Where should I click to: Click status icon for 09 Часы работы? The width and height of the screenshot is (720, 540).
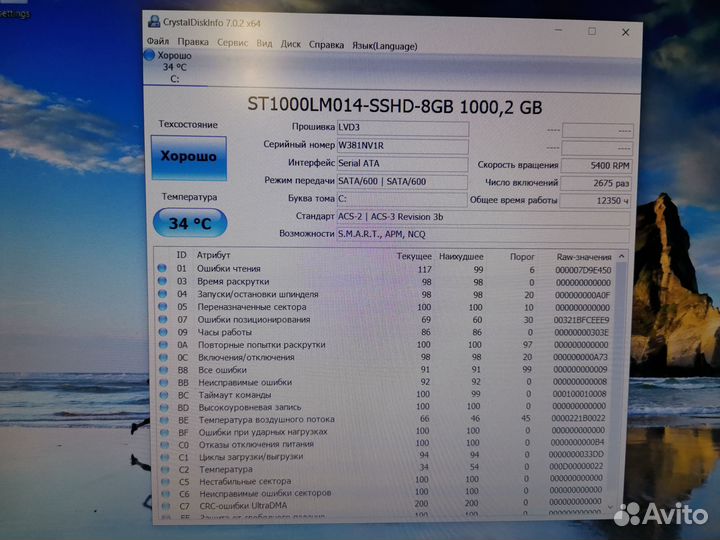tap(163, 332)
